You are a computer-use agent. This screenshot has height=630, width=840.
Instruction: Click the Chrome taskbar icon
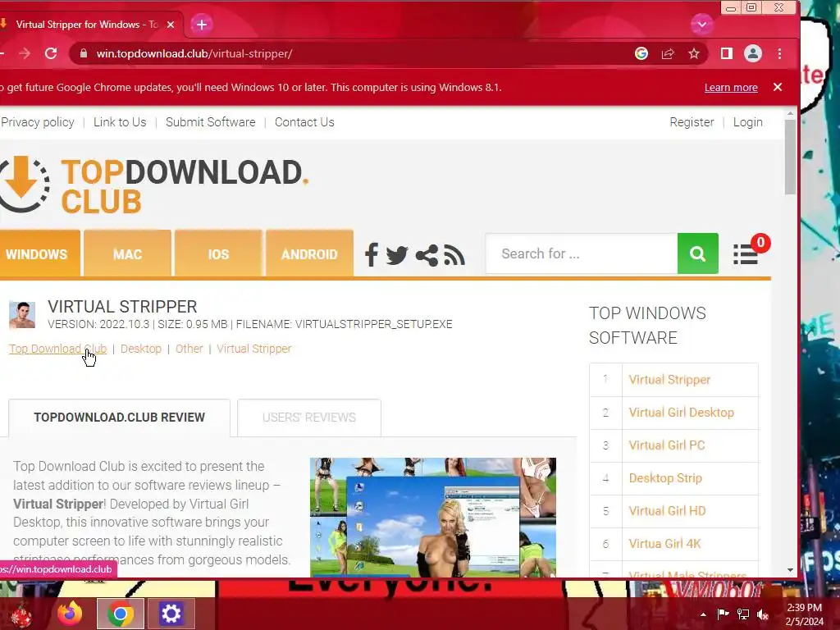120,614
